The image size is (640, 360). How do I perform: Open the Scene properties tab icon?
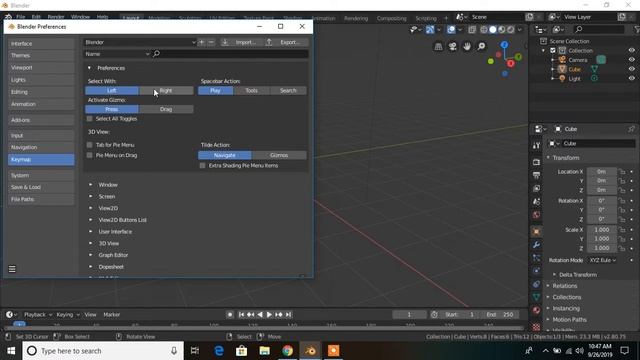536,202
